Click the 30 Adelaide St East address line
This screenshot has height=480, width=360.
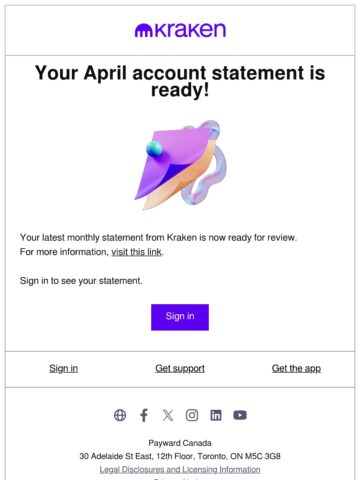pyautogui.click(x=180, y=456)
